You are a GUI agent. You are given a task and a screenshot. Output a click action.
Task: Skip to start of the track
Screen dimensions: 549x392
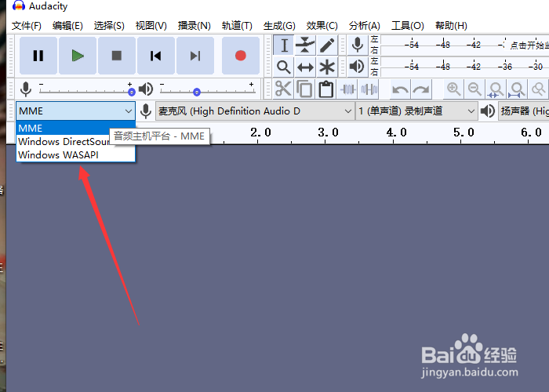156,56
